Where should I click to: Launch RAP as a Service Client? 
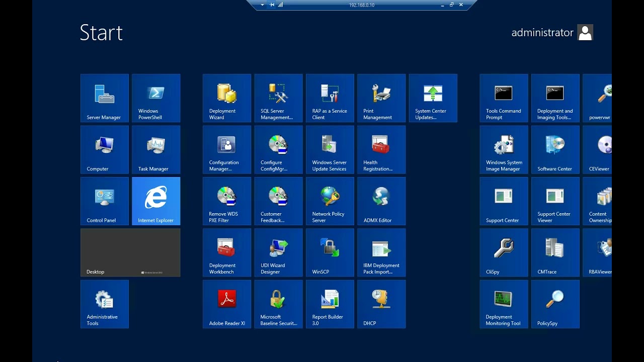(330, 98)
